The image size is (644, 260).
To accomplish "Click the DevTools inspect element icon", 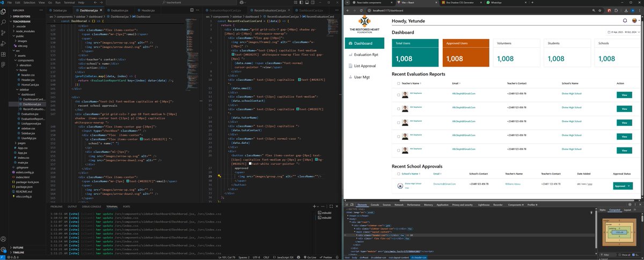I will (347, 205).
